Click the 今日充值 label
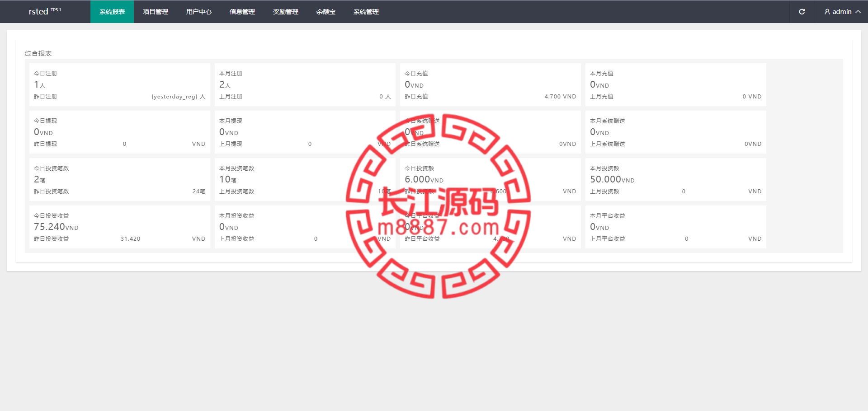Image resolution: width=868 pixels, height=411 pixels. (416, 73)
